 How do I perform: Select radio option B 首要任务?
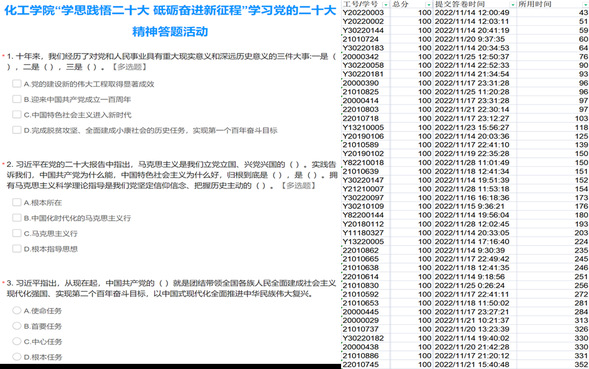click(17, 326)
